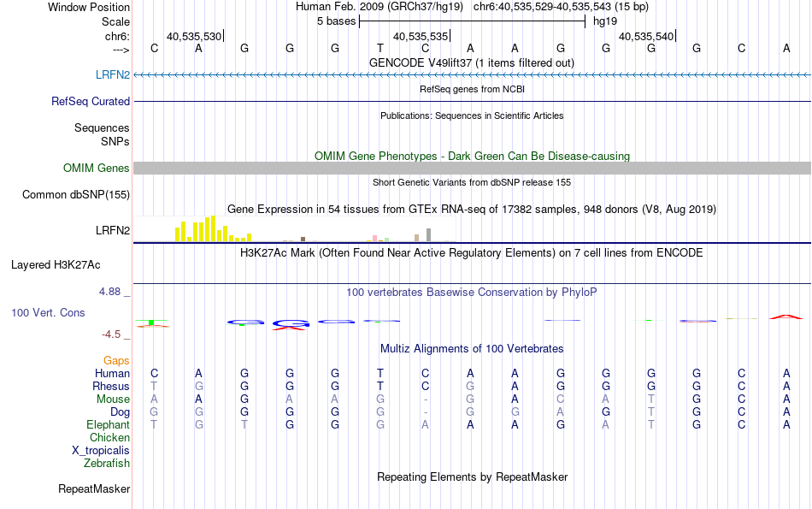Click 'Multiz Alignments of 100 Vertebrates' title

pos(472,348)
